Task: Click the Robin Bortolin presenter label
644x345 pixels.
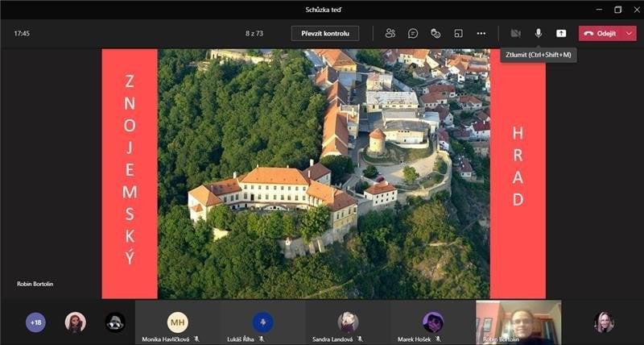Action: (x=35, y=284)
